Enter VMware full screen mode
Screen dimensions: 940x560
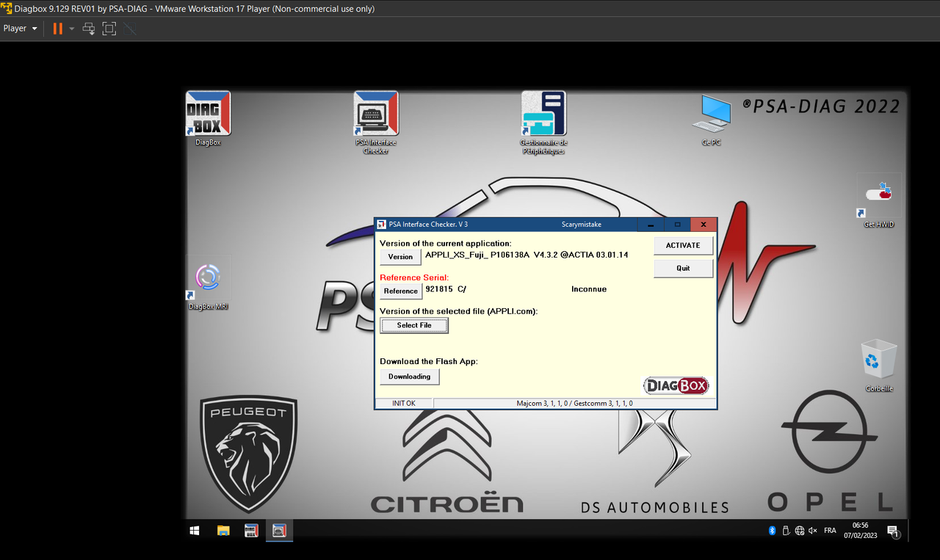109,29
